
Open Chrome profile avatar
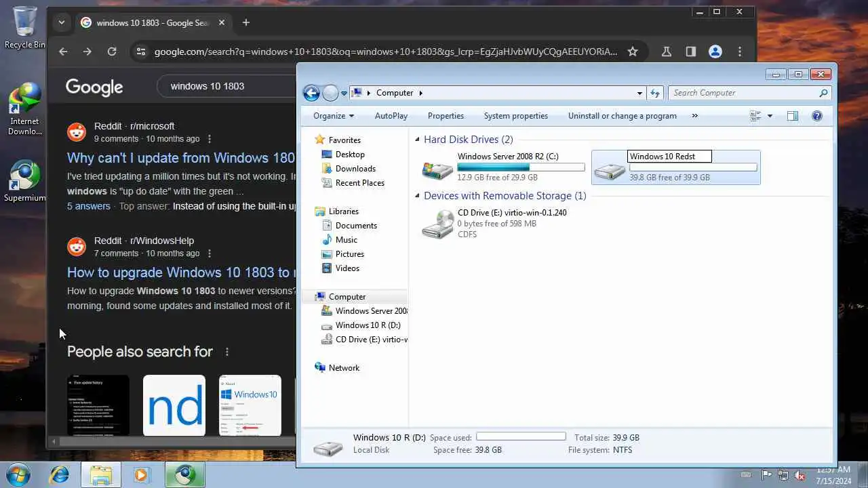point(715,52)
